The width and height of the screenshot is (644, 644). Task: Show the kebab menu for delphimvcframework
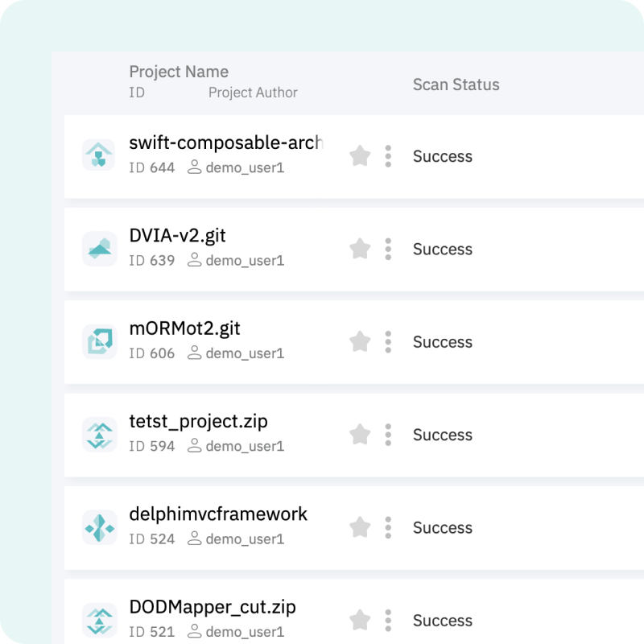point(388,527)
